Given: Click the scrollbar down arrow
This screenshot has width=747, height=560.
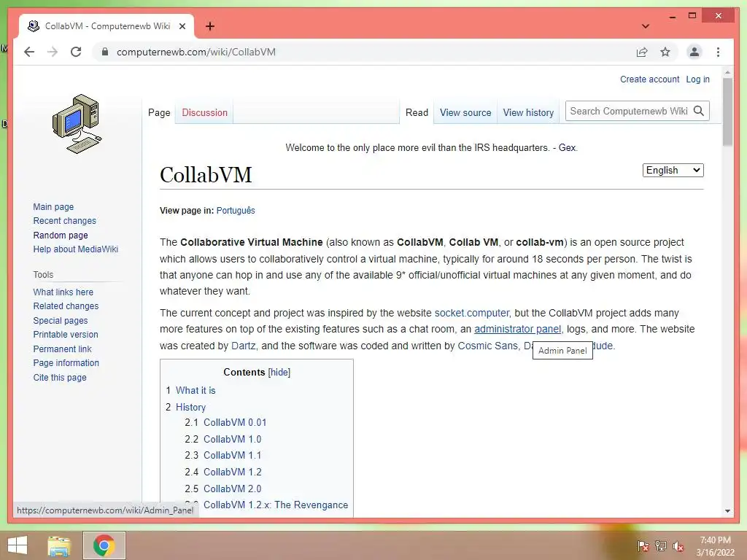Looking at the screenshot, I should pos(727,511).
